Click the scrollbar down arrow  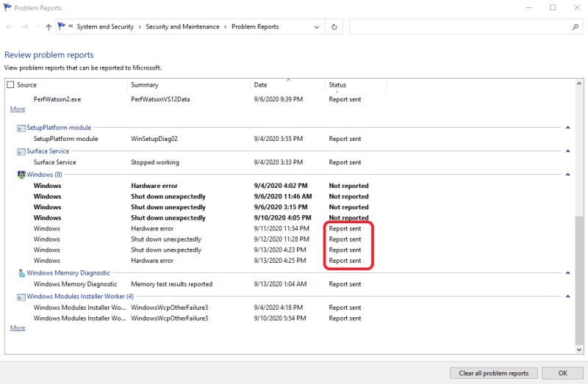(x=579, y=349)
